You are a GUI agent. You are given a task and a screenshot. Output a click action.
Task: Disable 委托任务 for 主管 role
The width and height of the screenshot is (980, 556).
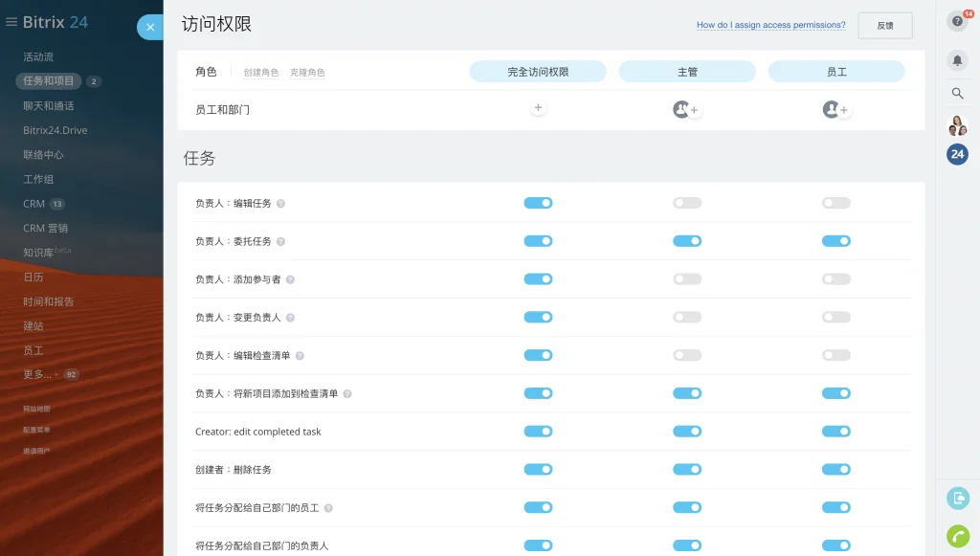pos(687,241)
